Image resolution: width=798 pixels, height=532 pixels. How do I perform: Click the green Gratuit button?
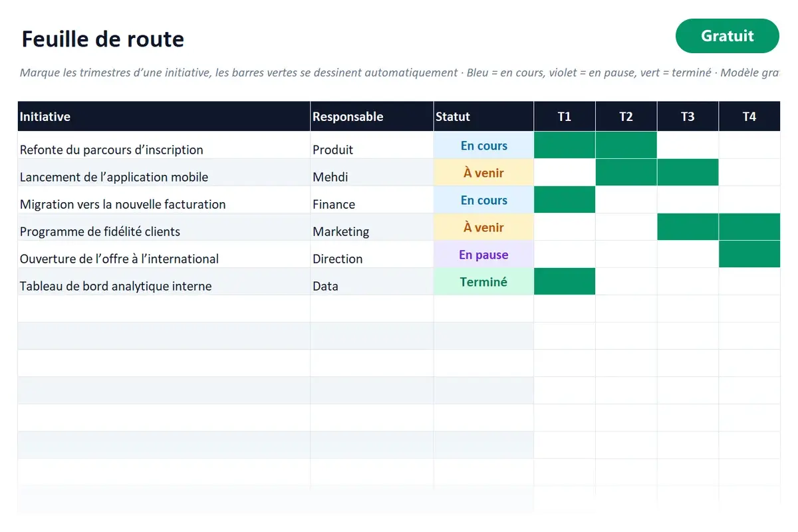[x=727, y=36]
